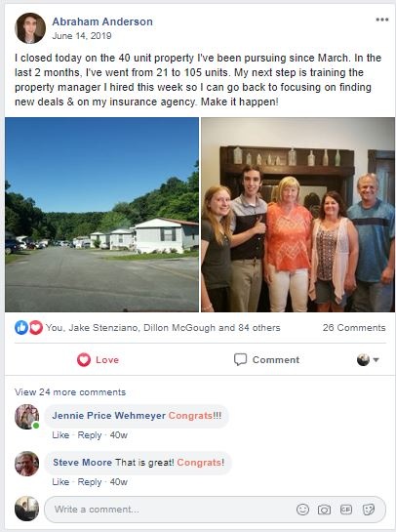Open the mobile home park photo
The height and width of the screenshot is (532, 396).
[101, 215]
